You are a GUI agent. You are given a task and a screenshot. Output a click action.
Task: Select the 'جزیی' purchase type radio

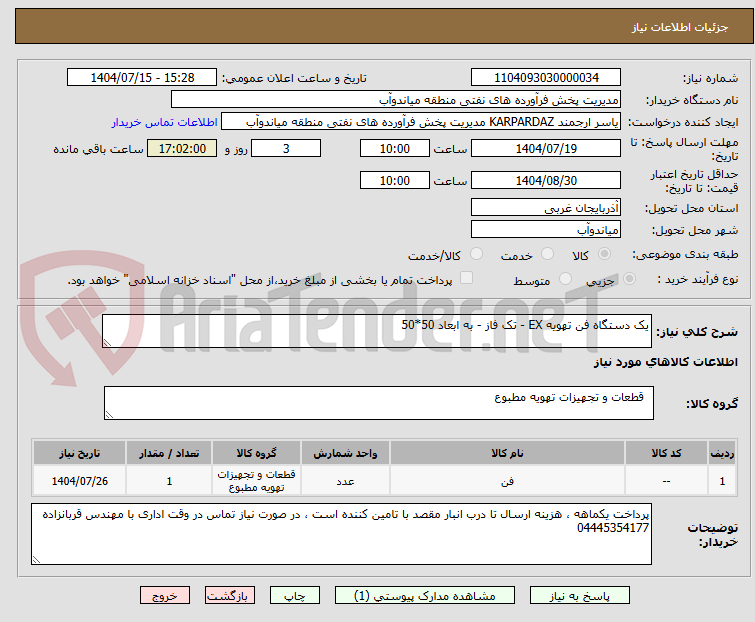(x=629, y=279)
